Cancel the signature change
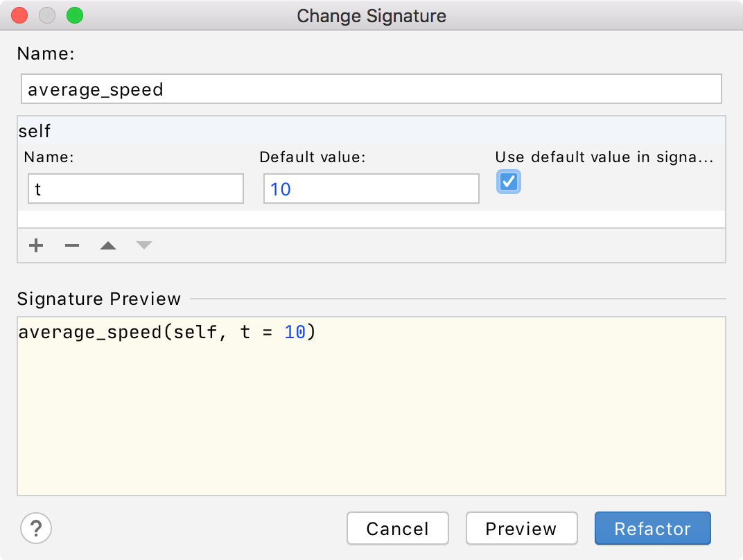 (x=397, y=528)
